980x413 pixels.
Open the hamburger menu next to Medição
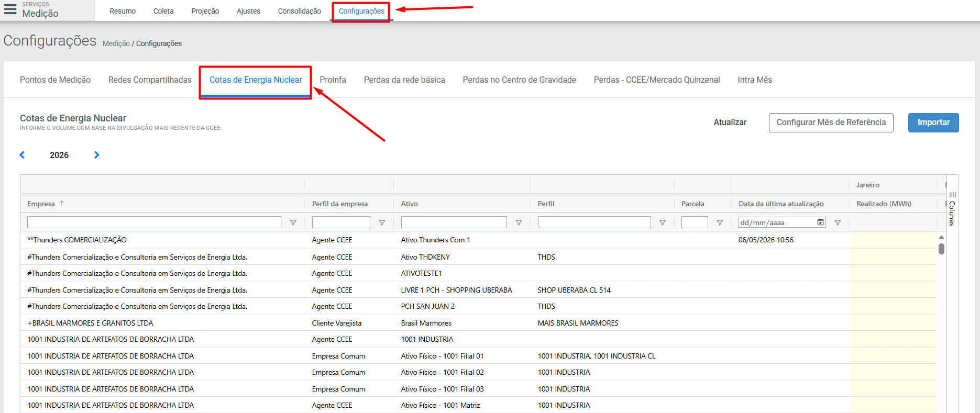[x=10, y=9]
